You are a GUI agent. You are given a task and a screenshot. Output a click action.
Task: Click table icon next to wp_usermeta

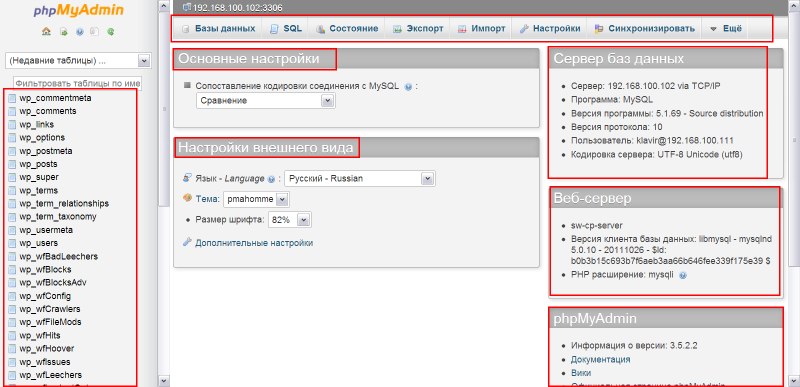click(12, 230)
